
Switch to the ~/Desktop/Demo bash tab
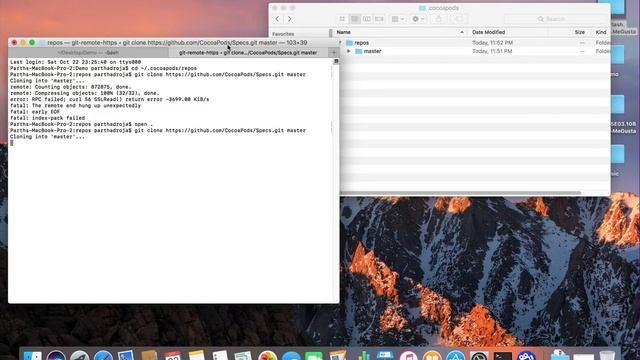click(88, 53)
